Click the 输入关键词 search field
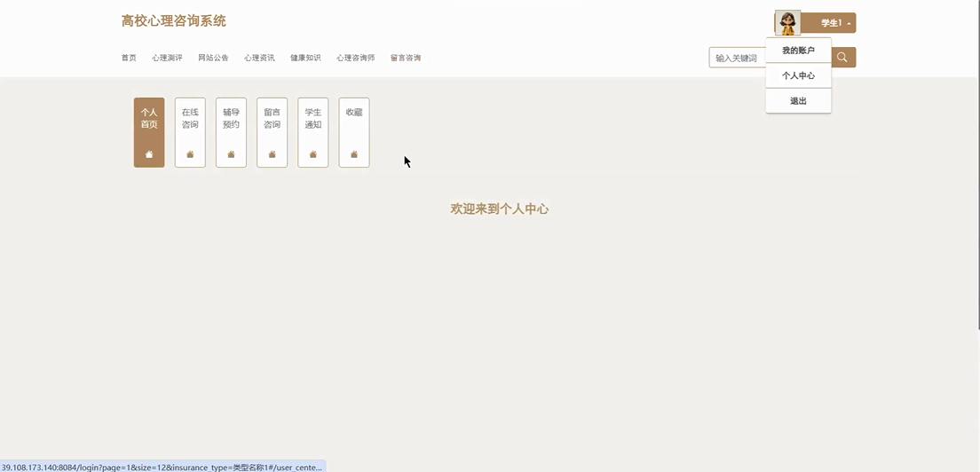 pyautogui.click(x=737, y=58)
